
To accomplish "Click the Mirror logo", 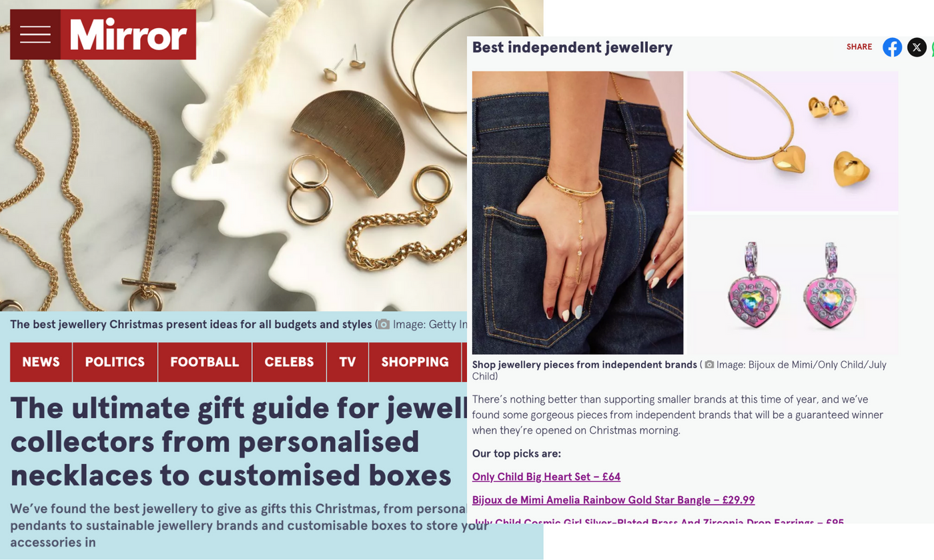I will (x=128, y=35).
